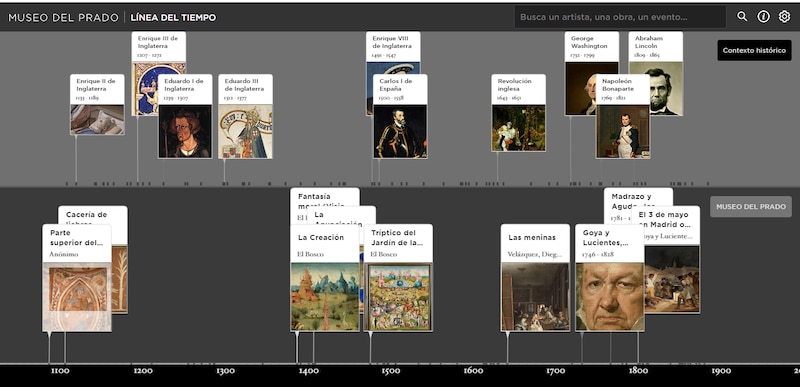Open the Cacería de liebres card
This screenshot has height=387, width=800.
pos(93,215)
